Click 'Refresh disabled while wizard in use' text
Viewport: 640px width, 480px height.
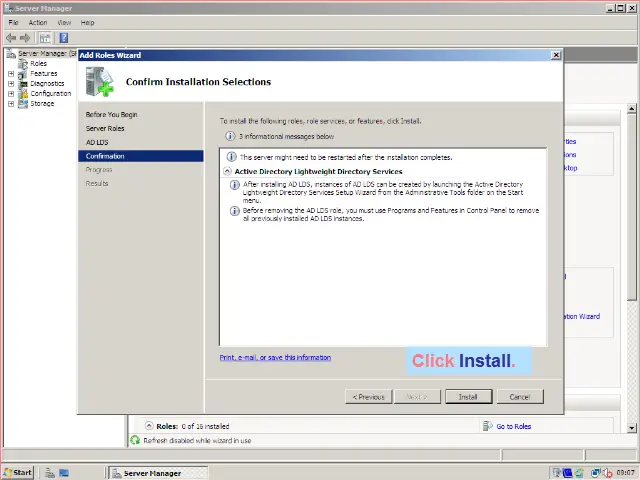[x=197, y=441]
